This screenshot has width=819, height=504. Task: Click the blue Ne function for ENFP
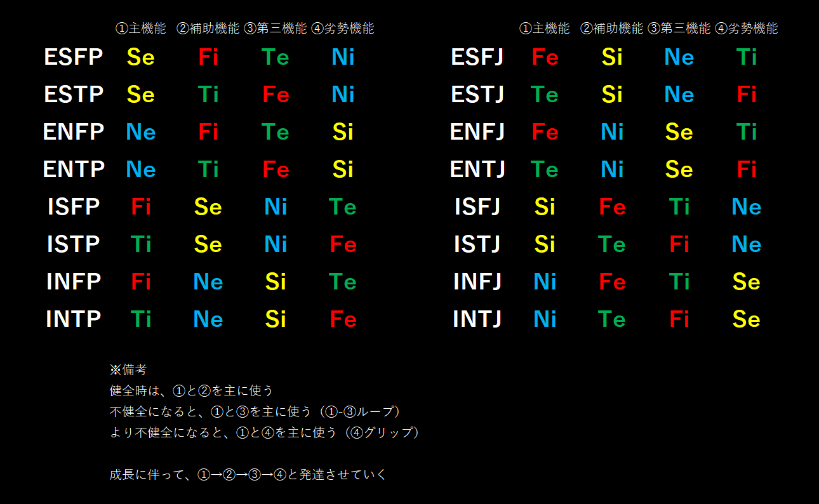coord(141,132)
